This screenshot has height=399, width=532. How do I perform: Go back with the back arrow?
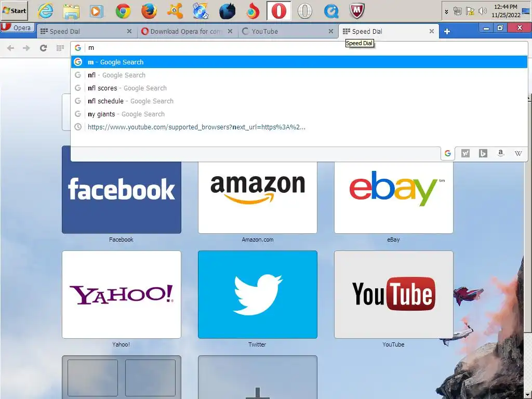(10, 48)
